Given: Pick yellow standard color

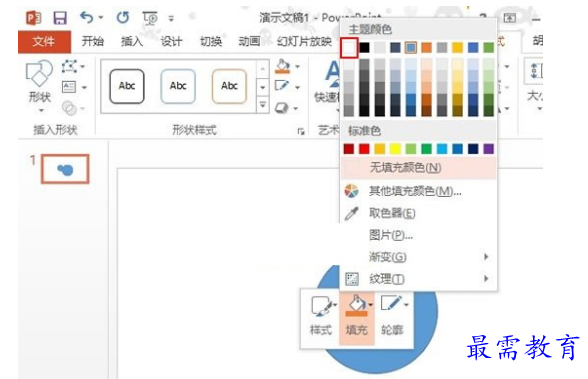Looking at the screenshot, I should point(395,149).
